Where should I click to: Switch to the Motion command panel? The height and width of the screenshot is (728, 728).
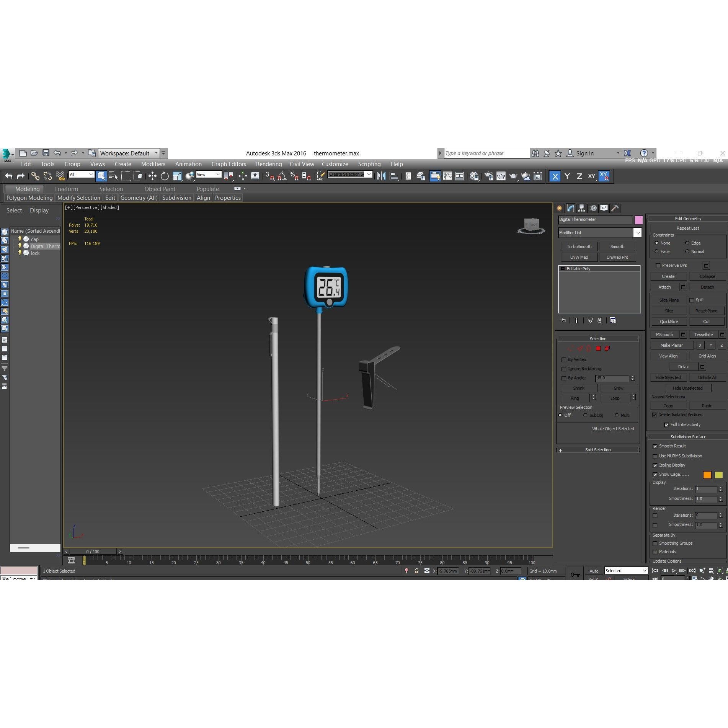tap(593, 208)
